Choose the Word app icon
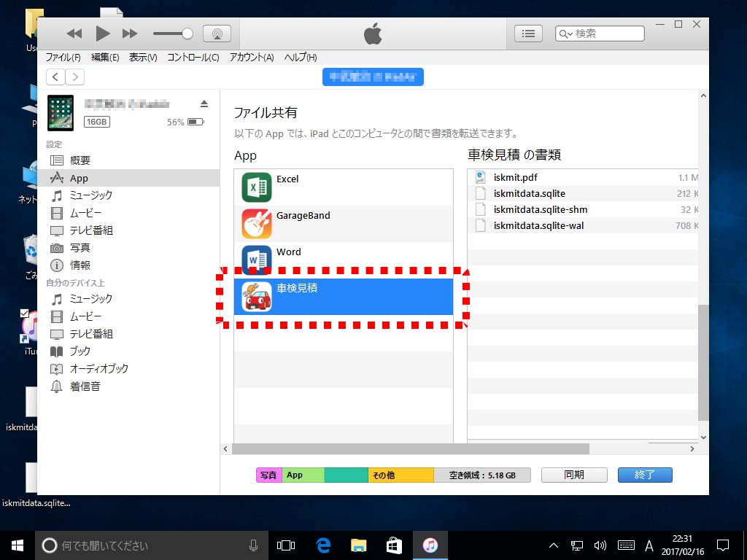Screen dimensions: 747x560 [257, 260]
